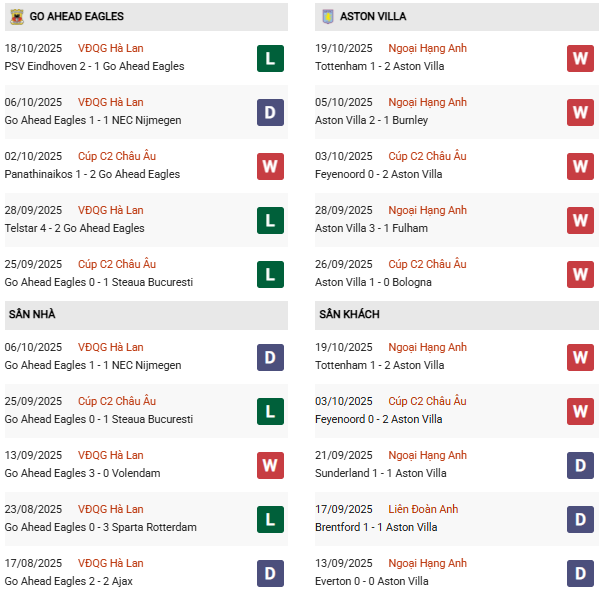Select the SÂN KHÁCH section header
600x594 pixels.
point(349,314)
